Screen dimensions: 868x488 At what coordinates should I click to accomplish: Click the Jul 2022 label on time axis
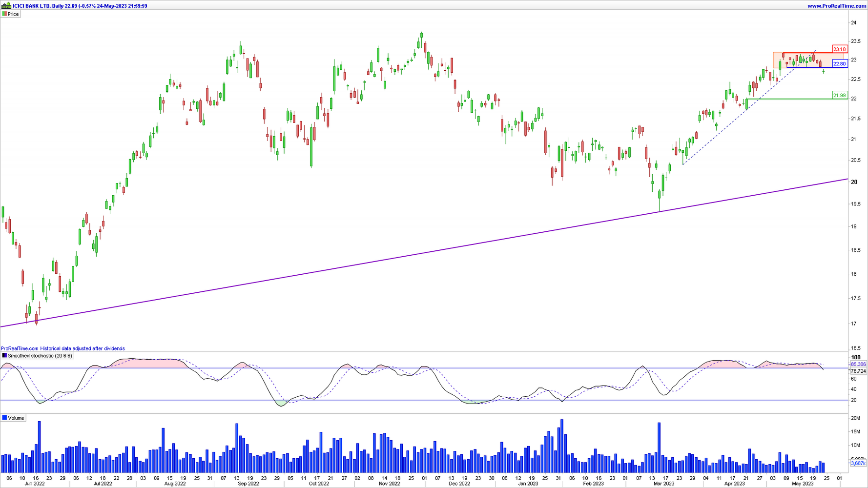103,484
